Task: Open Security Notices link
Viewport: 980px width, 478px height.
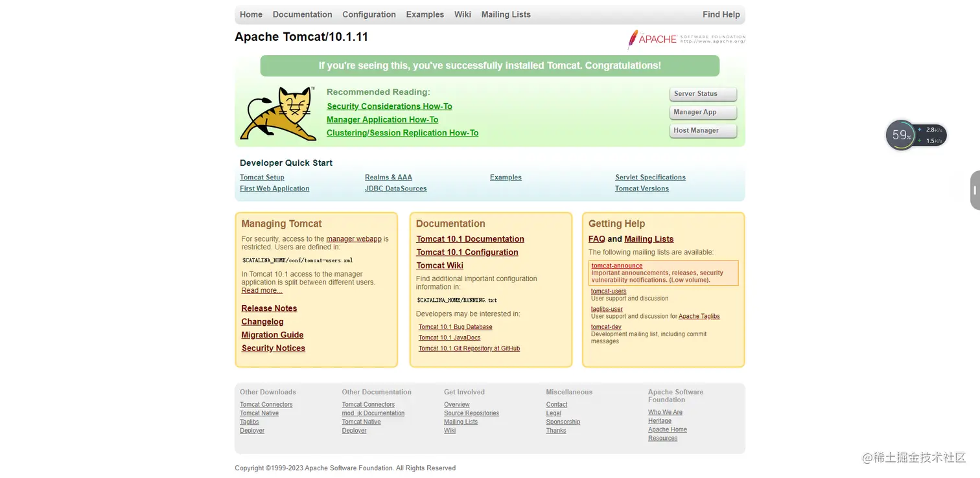Action: click(273, 348)
